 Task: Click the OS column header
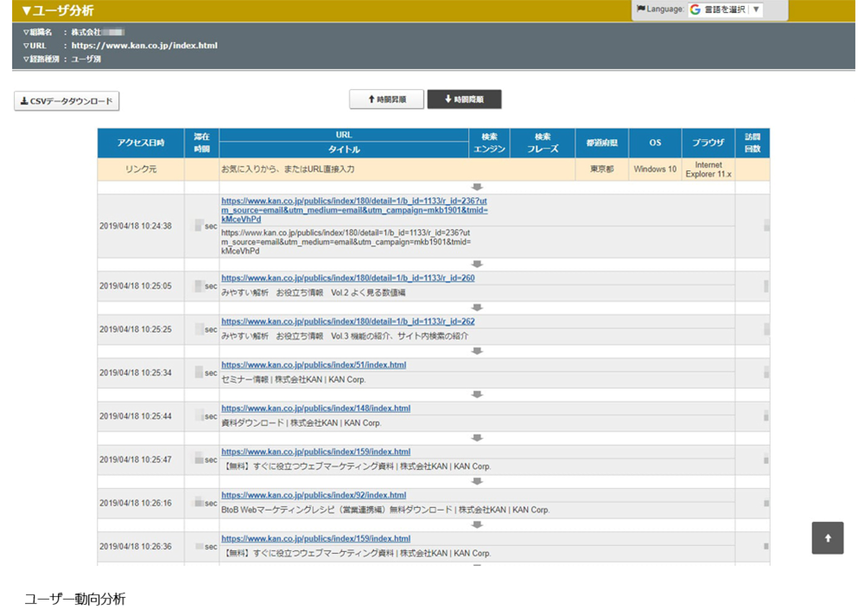pyautogui.click(x=655, y=143)
